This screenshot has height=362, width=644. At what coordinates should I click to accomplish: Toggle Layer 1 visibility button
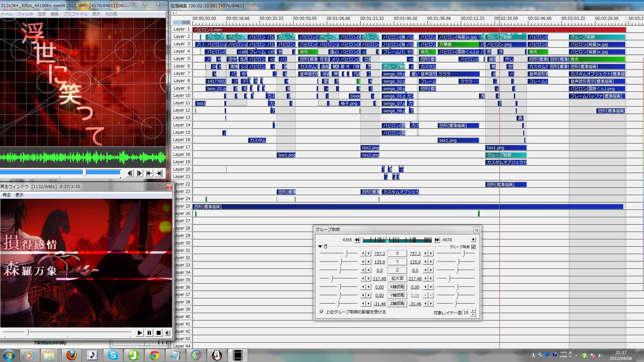click(181, 29)
